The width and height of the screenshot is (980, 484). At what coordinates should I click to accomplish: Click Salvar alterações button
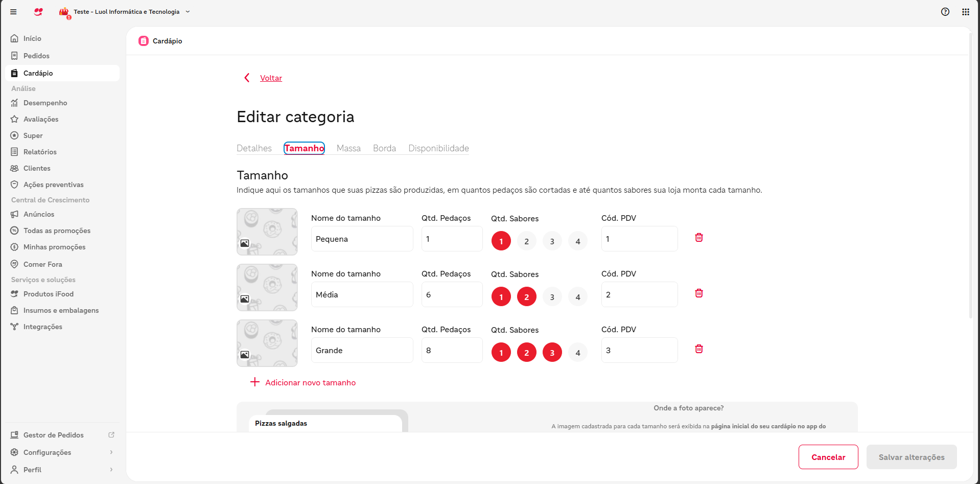tap(912, 457)
